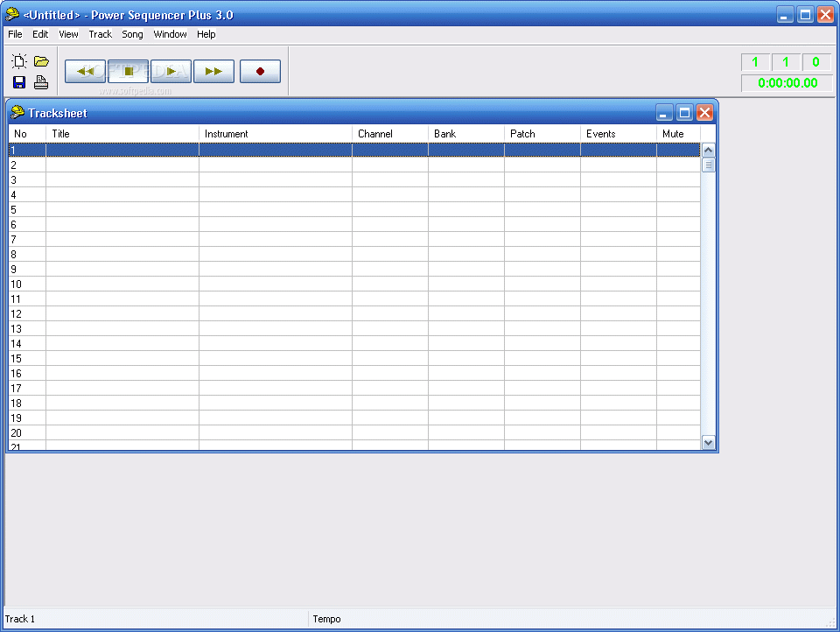Open the View menu

pyautogui.click(x=68, y=34)
